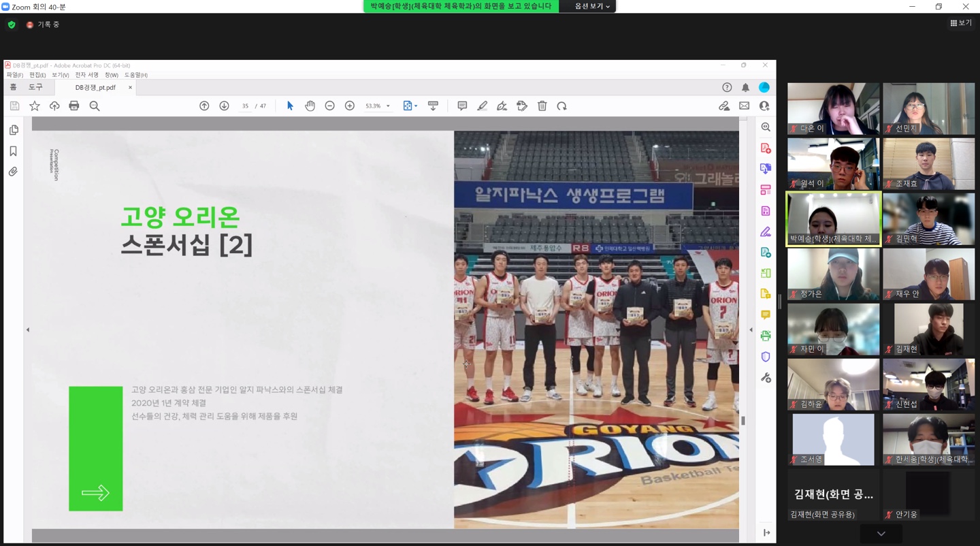Open the Acrobat help question mark
The height and width of the screenshot is (546, 980).
click(727, 87)
